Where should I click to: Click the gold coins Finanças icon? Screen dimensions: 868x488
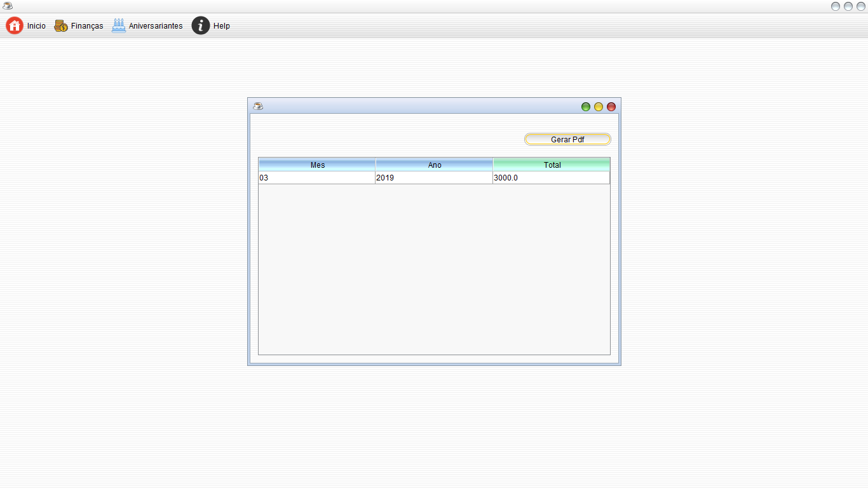(61, 26)
